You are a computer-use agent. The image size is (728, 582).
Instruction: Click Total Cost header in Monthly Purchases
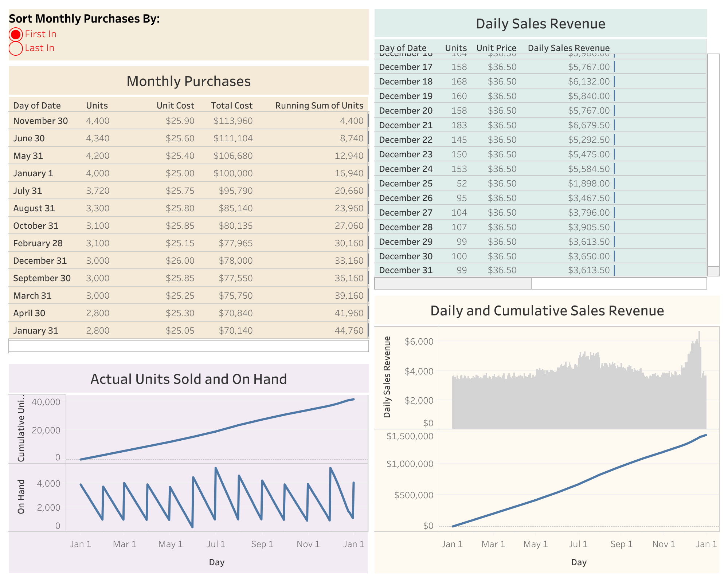(x=231, y=106)
